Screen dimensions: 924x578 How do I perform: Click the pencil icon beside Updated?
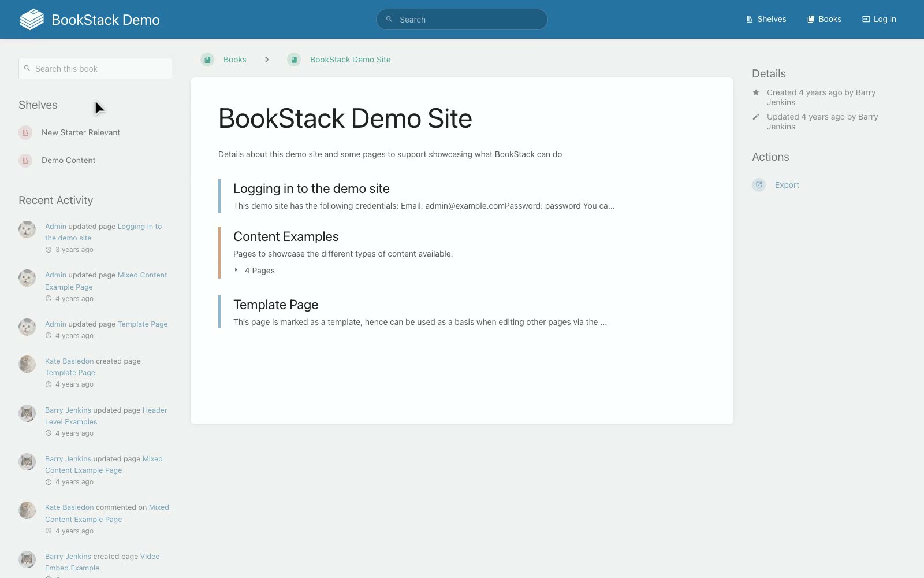(756, 117)
